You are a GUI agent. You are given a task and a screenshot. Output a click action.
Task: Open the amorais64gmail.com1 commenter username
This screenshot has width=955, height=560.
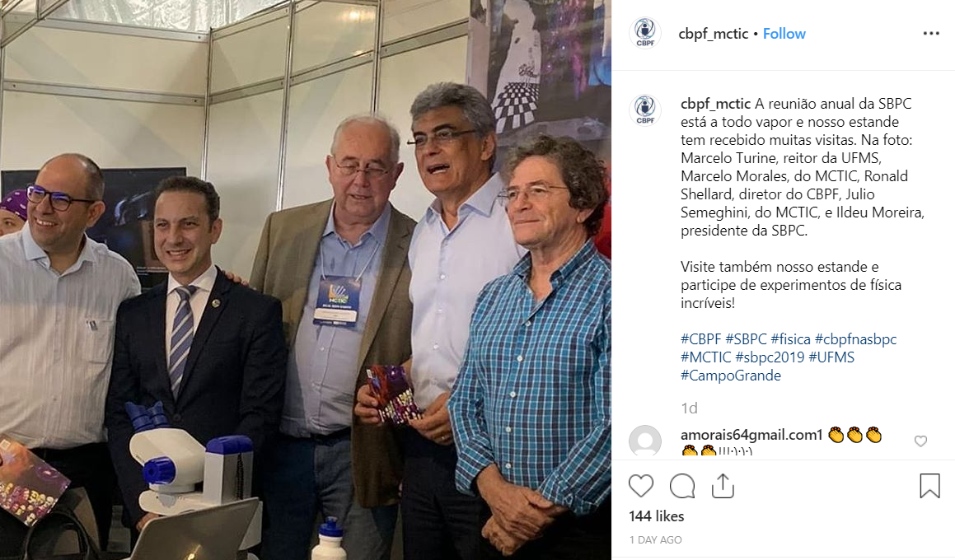751,435
